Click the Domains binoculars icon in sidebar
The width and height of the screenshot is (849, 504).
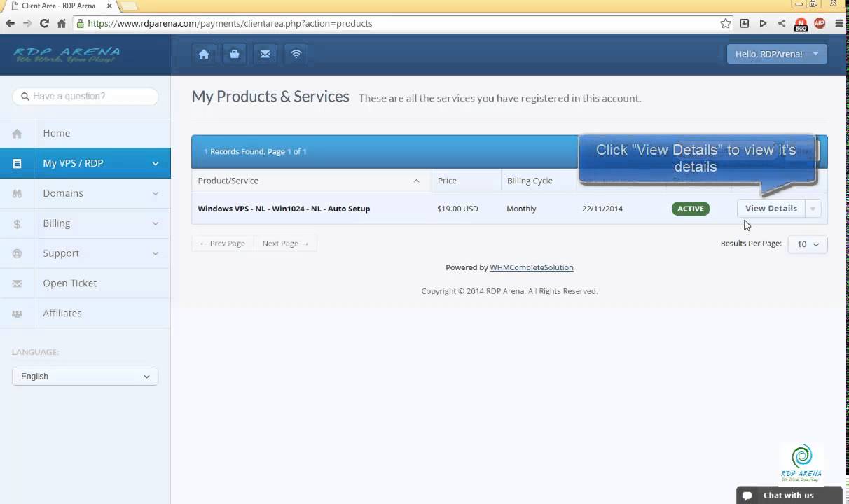coord(17,193)
